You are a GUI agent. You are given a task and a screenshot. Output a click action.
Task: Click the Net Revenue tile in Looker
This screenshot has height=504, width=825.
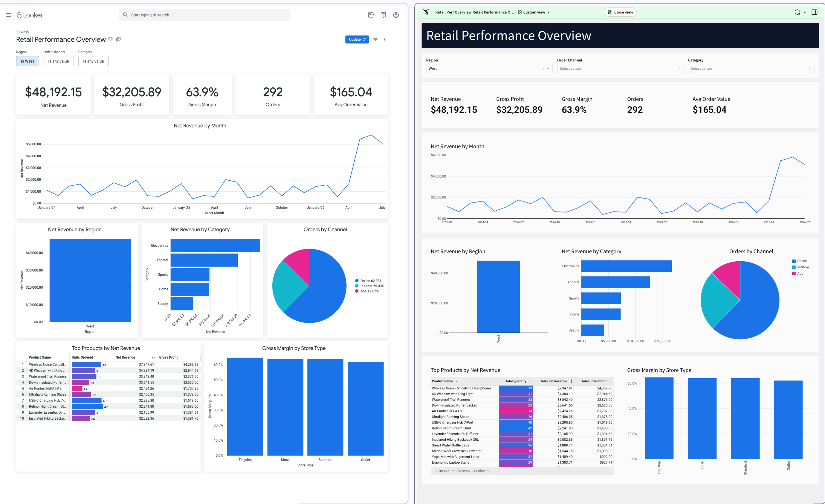(53, 95)
